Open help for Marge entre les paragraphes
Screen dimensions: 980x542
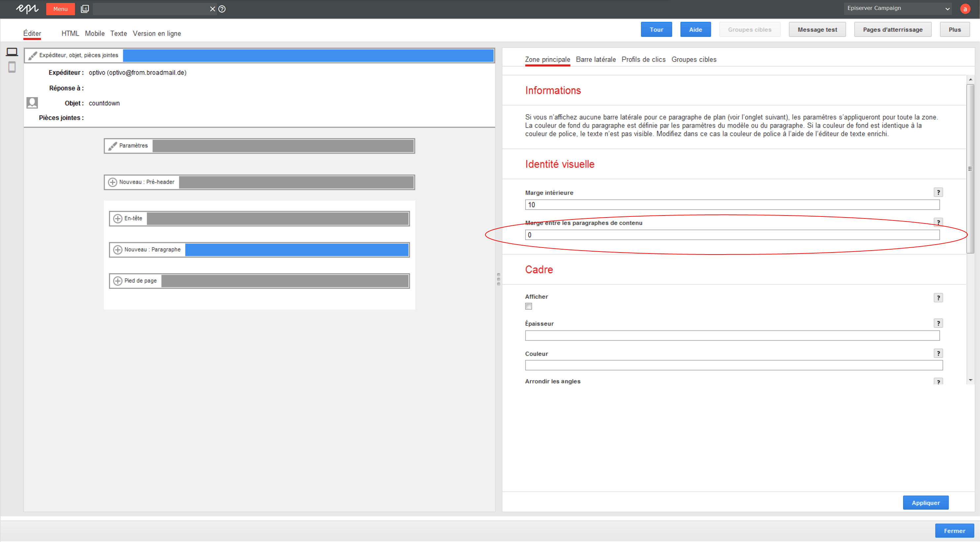(x=938, y=222)
